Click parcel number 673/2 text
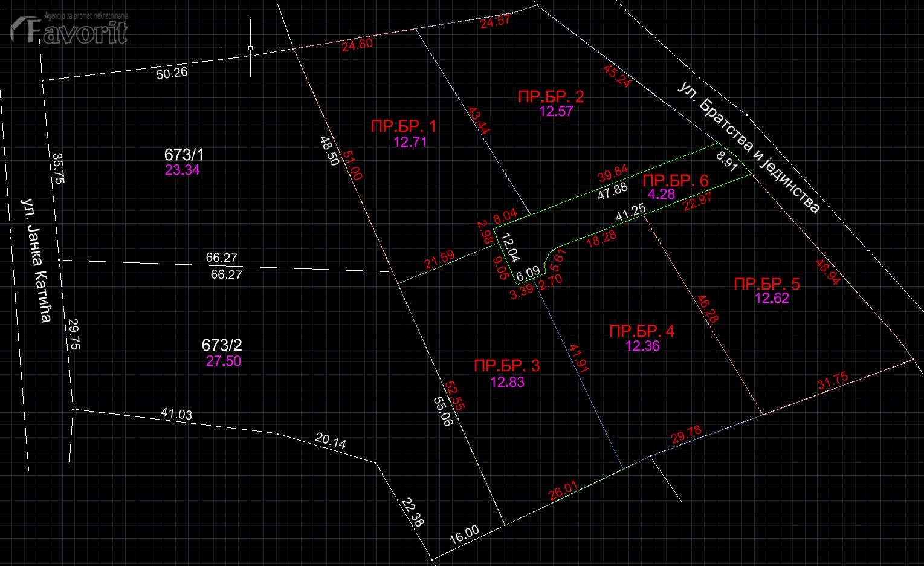The width and height of the screenshot is (924, 567). 222,345
